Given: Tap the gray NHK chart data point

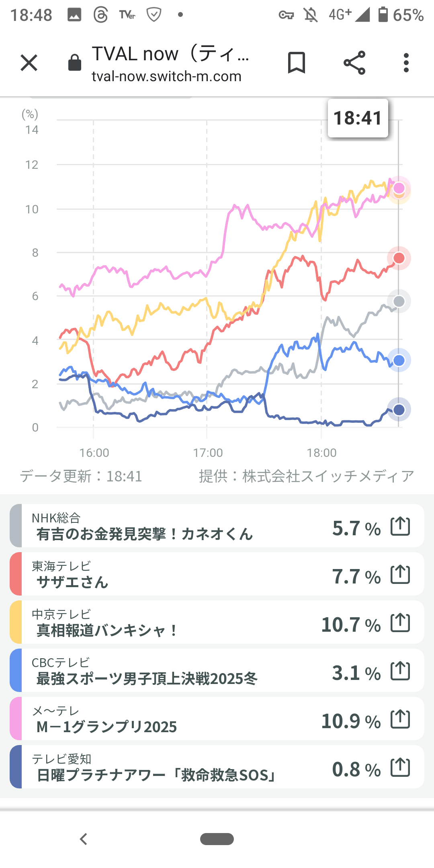Looking at the screenshot, I should point(399,301).
